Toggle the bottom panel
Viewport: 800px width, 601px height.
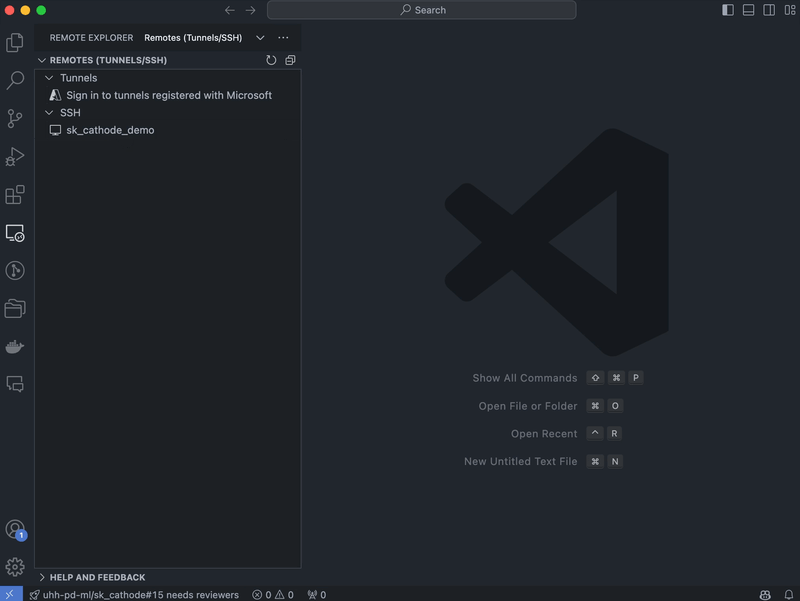(x=748, y=10)
